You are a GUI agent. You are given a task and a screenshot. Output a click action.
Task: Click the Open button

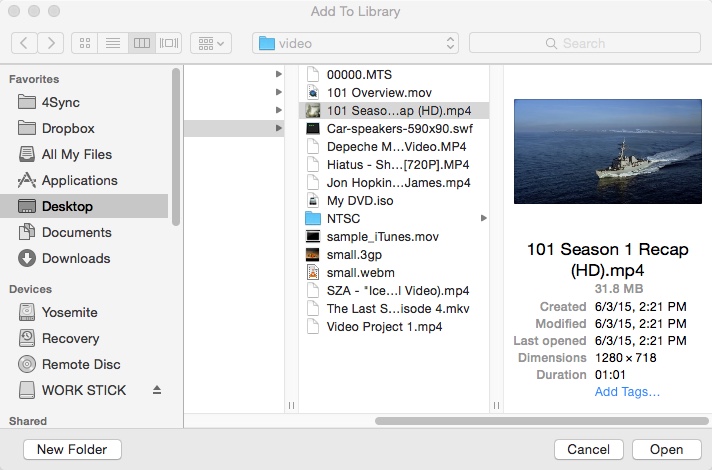pos(667,449)
